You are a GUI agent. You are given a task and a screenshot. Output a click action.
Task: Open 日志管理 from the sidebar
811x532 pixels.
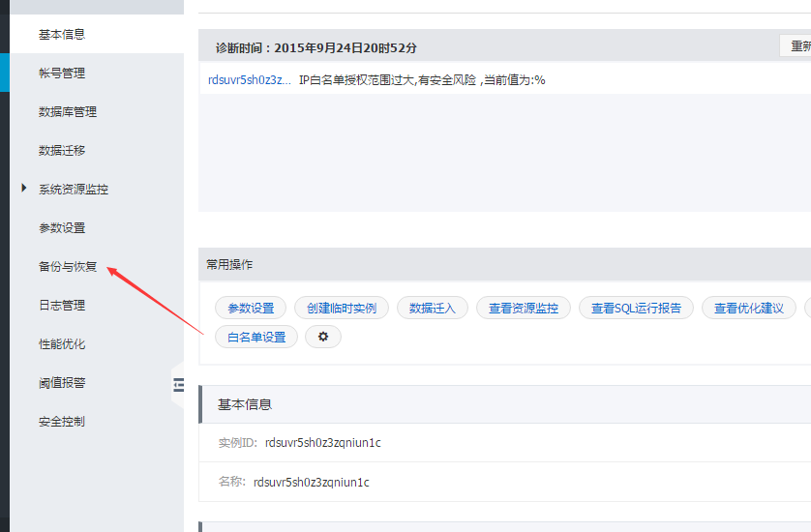62,306
